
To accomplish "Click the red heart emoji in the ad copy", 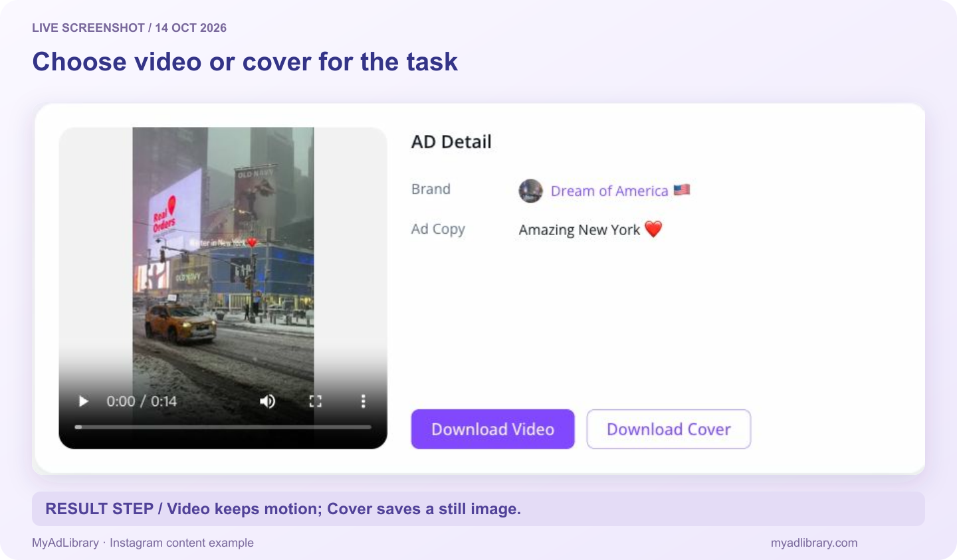I will pos(653,229).
